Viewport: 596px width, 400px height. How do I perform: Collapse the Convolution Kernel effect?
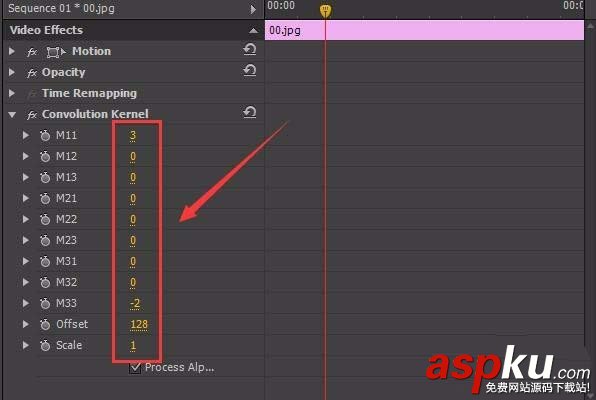click(12, 114)
